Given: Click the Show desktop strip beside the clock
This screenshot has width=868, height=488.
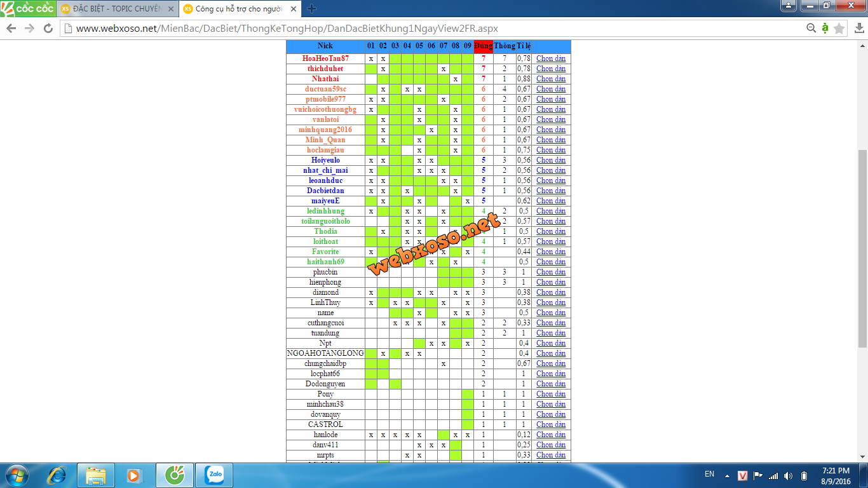Looking at the screenshot, I should click(864, 475).
